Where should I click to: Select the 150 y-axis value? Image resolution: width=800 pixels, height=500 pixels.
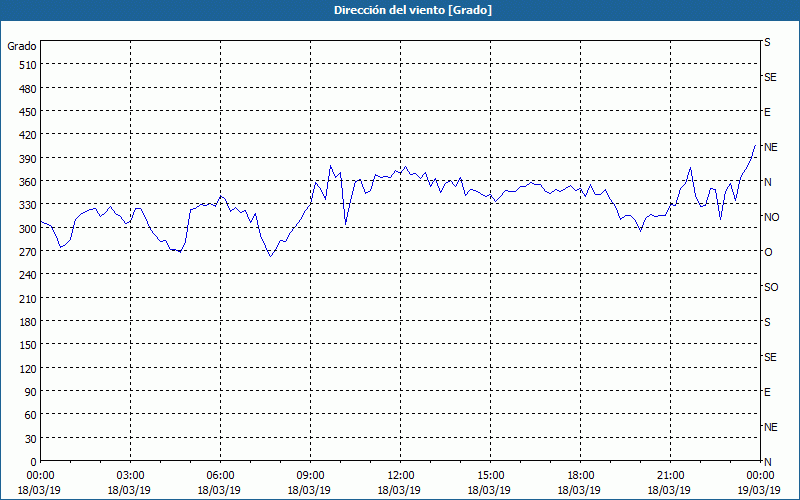(x=29, y=345)
